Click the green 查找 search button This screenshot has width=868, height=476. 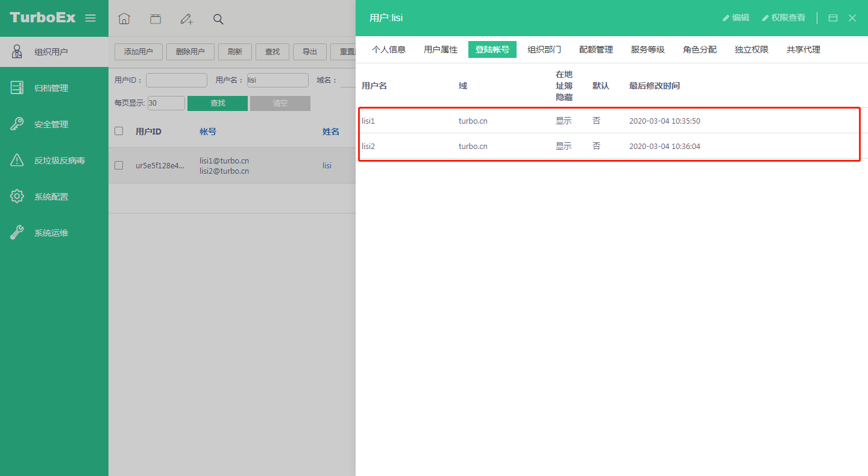coord(218,103)
